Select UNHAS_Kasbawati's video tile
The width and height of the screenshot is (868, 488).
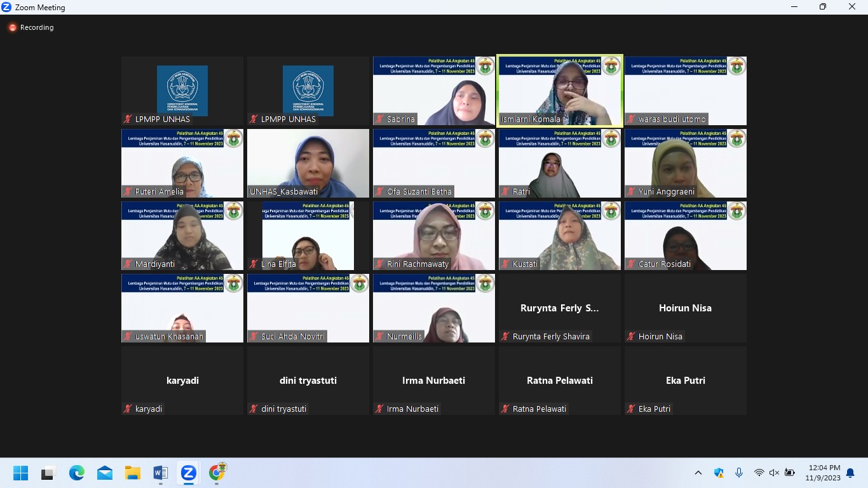coord(308,163)
